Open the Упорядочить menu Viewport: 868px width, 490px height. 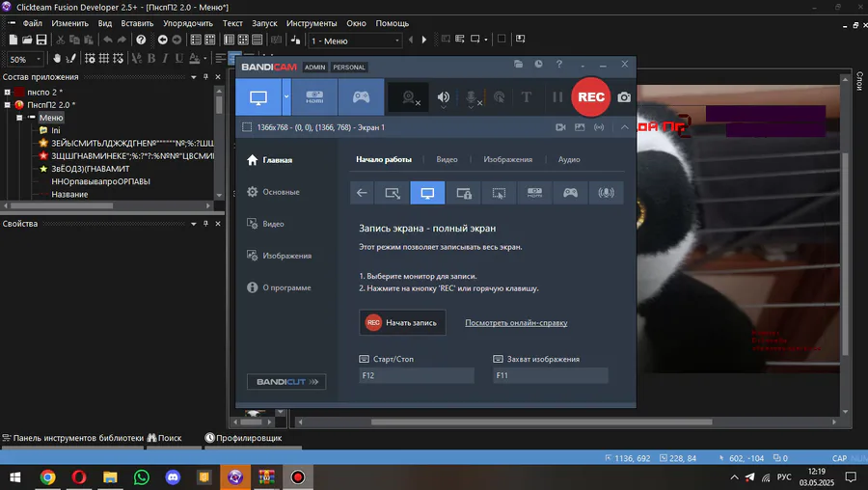click(188, 23)
